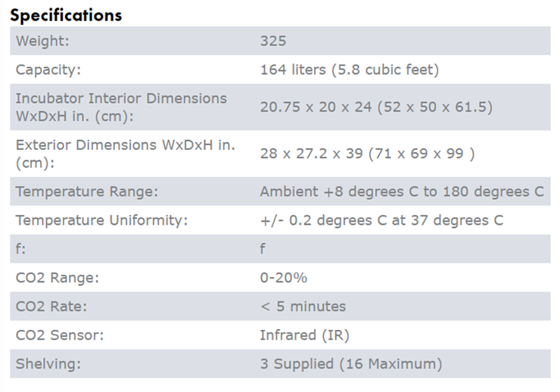Click the CO2 Range label
560x392 pixels.
[x=58, y=278]
